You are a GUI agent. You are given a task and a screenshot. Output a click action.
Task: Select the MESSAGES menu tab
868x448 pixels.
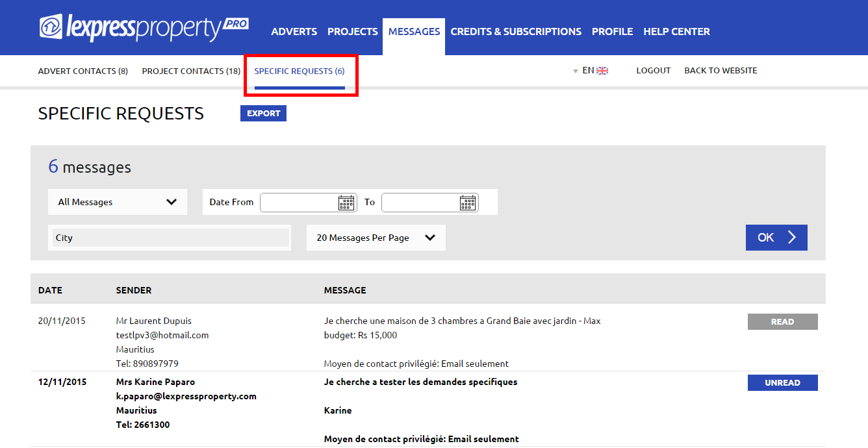(x=414, y=31)
